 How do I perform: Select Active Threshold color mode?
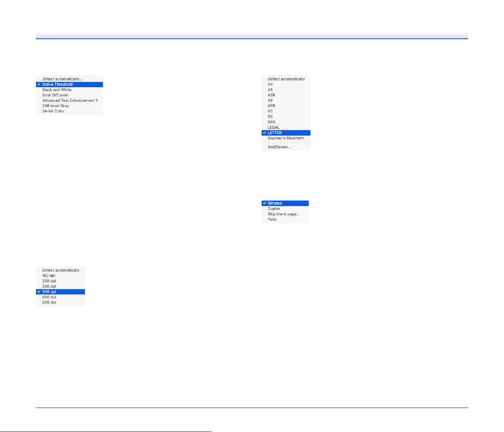pyautogui.click(x=69, y=85)
